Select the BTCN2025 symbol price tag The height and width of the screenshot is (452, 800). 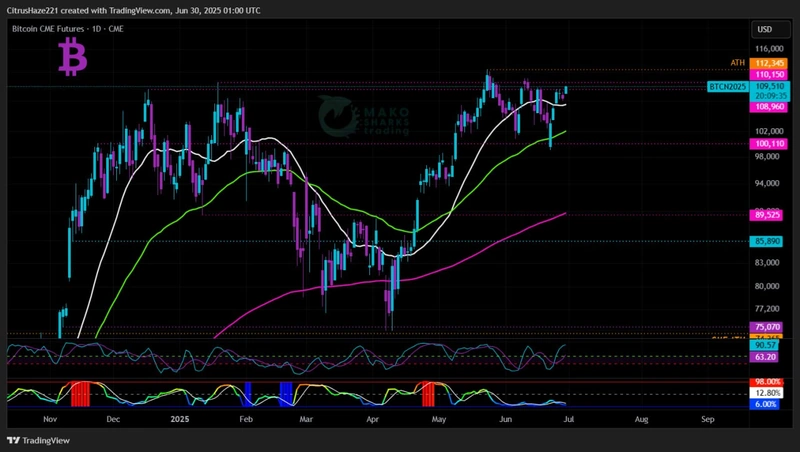pyautogui.click(x=728, y=87)
